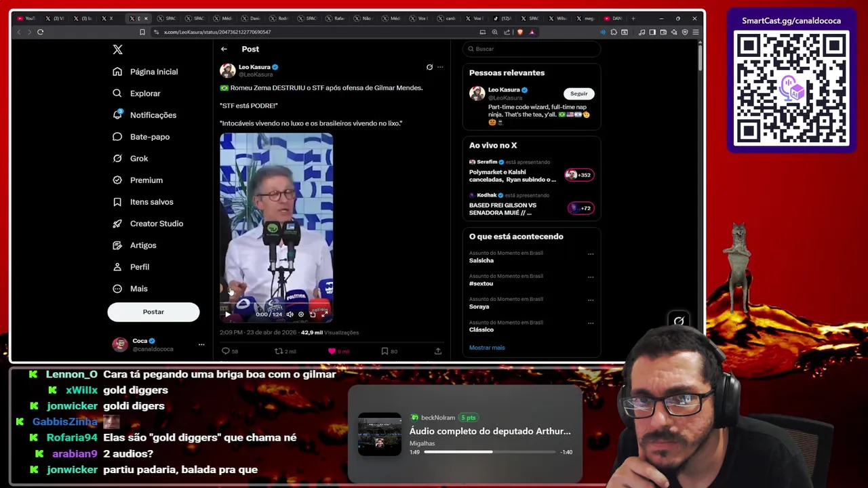Image resolution: width=868 pixels, height=488 pixels.
Task: Open Notificações bell icon
Action: pos(117,115)
